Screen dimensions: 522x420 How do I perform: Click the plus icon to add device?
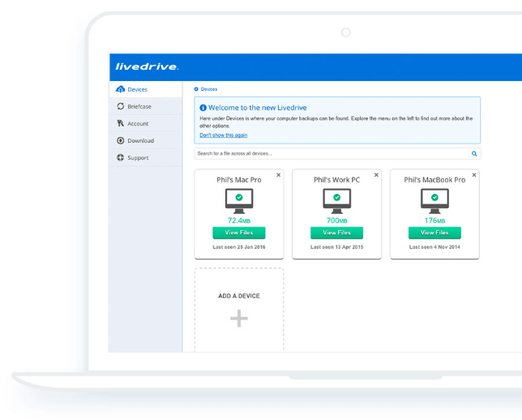[x=239, y=319]
